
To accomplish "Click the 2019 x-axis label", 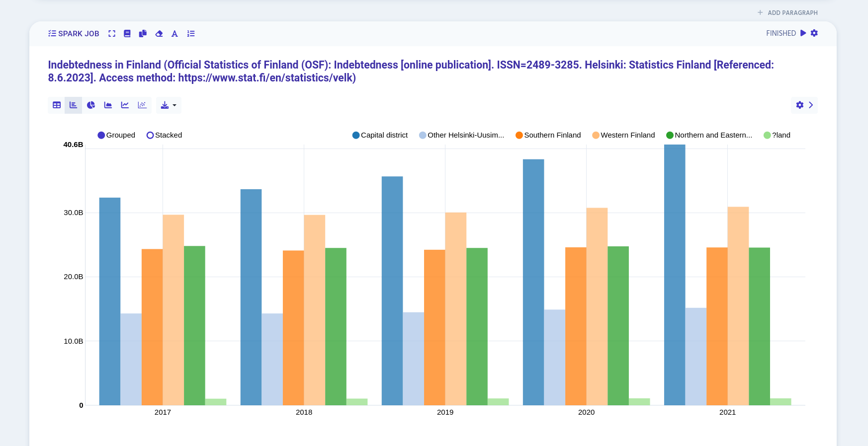I will pos(445,412).
